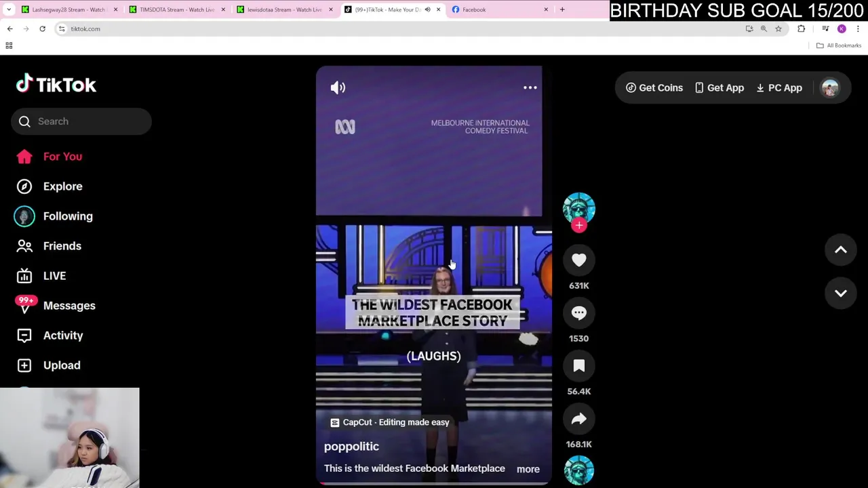Open the apps grid in bookmarks bar

9,45
